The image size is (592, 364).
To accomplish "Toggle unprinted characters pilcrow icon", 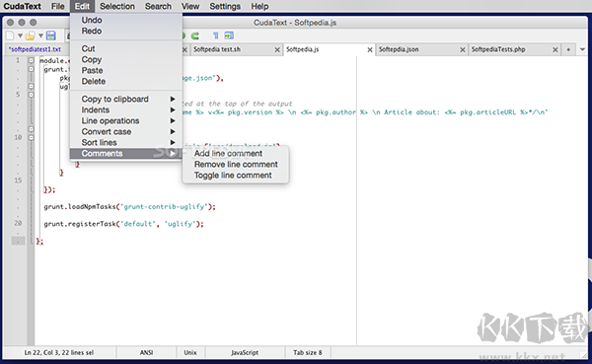I will (215, 36).
